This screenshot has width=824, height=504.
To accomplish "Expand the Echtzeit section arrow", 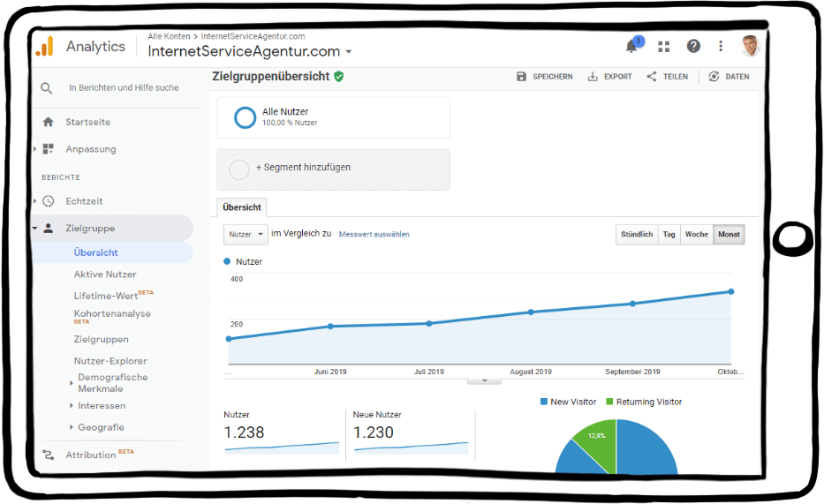I will 34,201.
